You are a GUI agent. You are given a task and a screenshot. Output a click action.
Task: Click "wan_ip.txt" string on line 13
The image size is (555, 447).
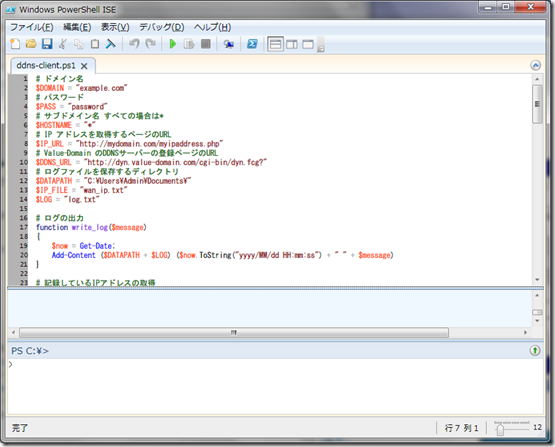click(103, 190)
